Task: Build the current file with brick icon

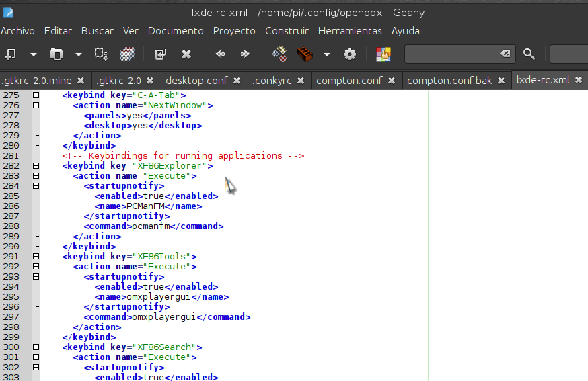Action: click(305, 54)
